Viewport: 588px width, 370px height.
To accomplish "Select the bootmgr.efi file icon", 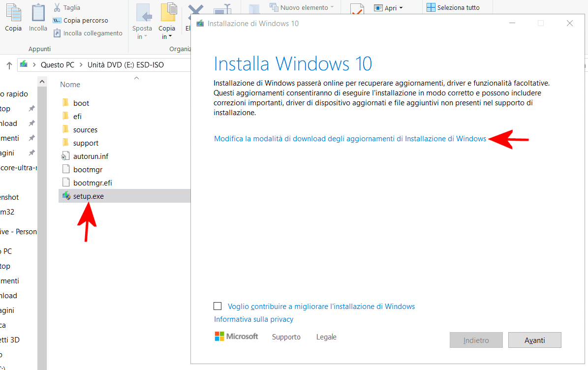I will [x=66, y=183].
